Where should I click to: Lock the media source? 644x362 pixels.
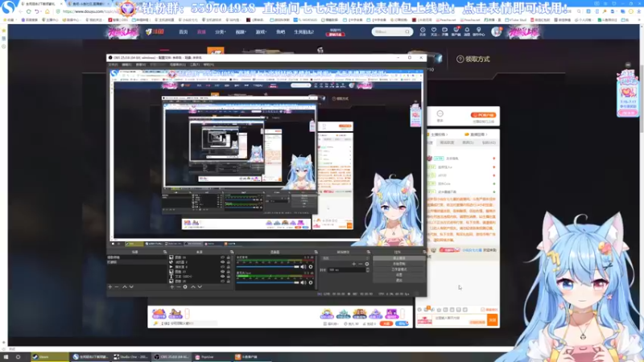228,267
